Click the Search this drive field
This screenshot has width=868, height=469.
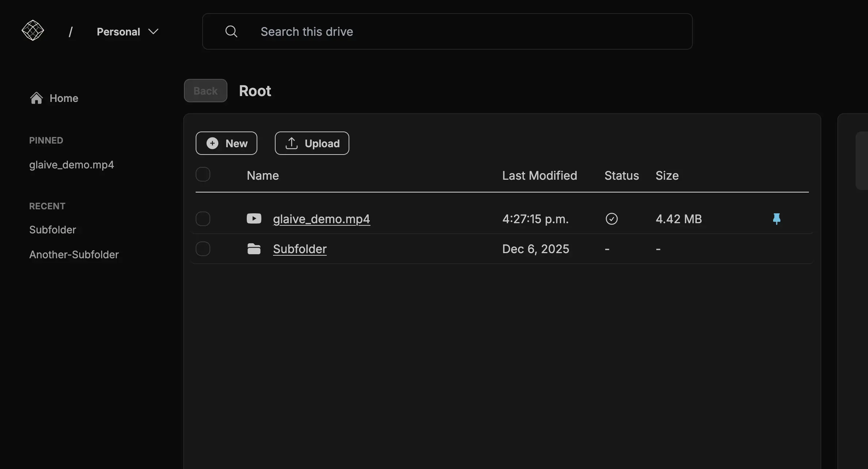tap(447, 31)
